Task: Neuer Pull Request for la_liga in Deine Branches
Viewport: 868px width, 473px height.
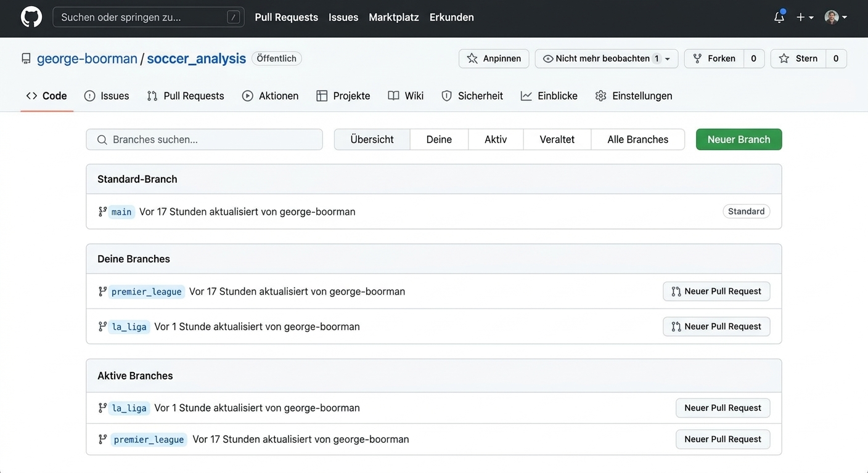Action: tap(716, 326)
